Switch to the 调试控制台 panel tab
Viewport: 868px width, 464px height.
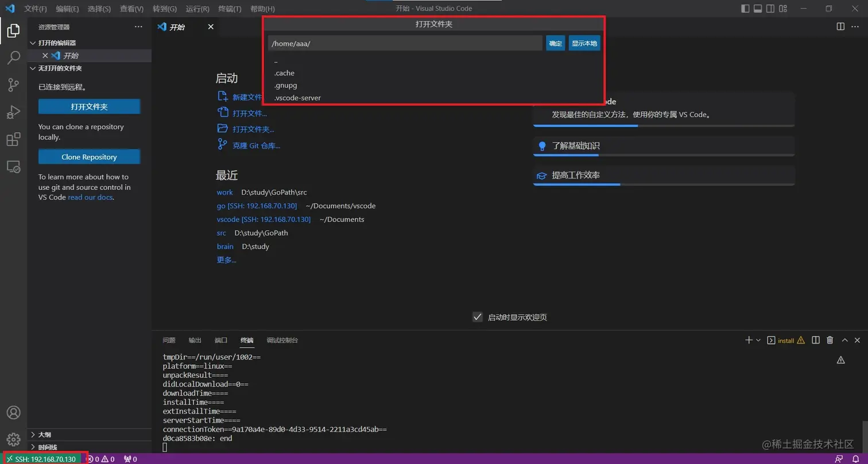[282, 340]
